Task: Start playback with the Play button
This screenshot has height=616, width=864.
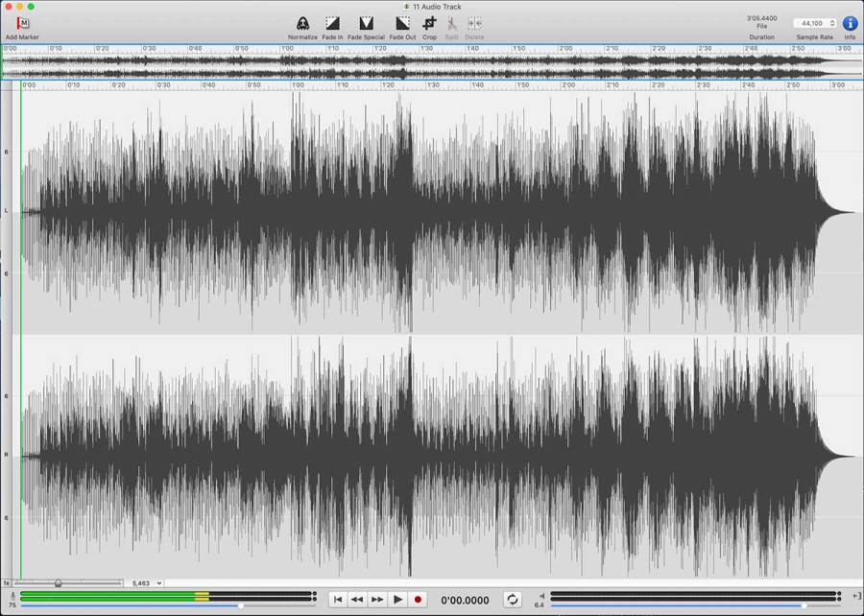Action: click(397, 598)
